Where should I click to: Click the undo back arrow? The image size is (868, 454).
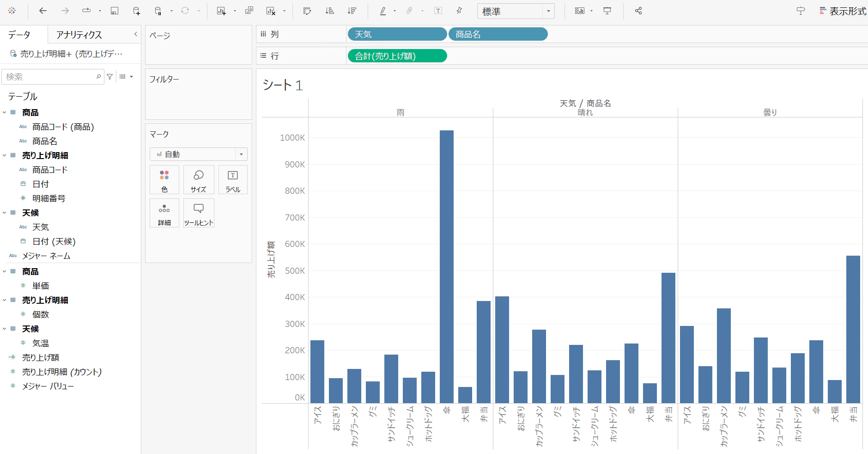42,11
